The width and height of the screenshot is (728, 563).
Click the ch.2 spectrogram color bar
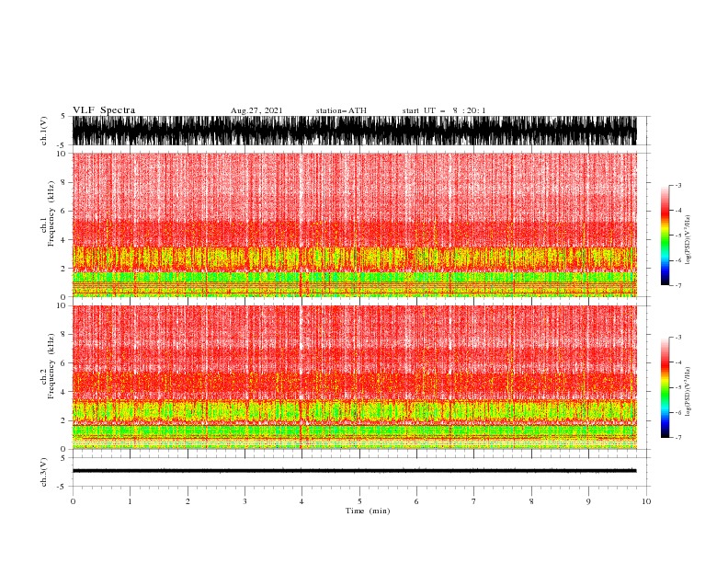pos(665,387)
